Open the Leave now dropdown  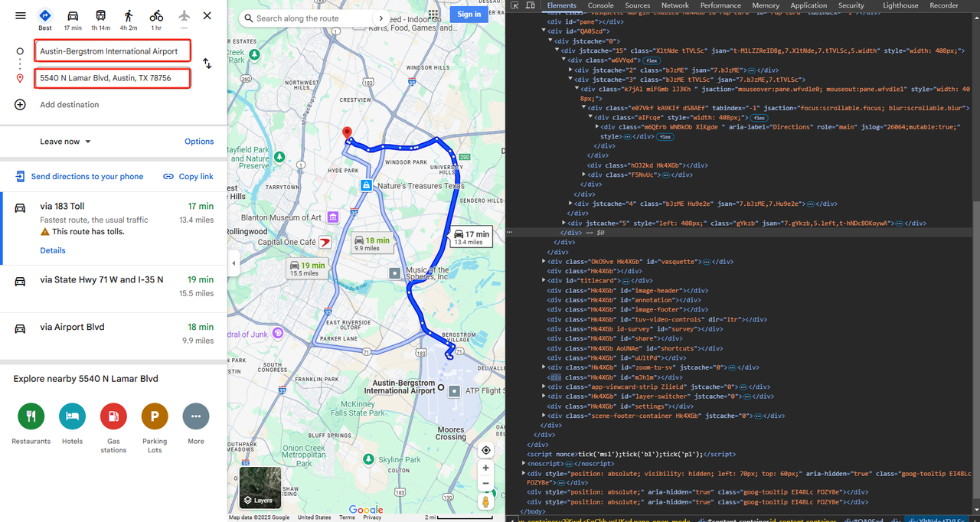[66, 142]
